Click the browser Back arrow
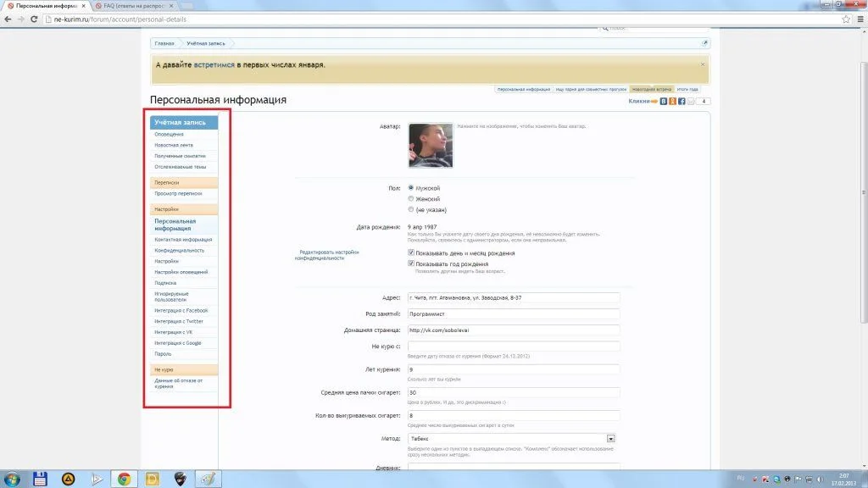This screenshot has height=488, width=868. click(x=8, y=19)
